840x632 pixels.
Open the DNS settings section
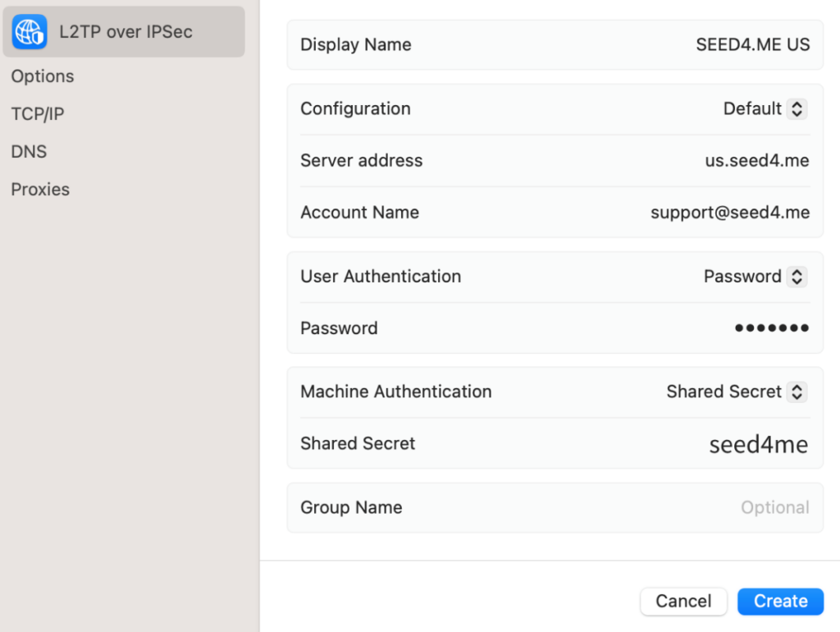coord(29,152)
